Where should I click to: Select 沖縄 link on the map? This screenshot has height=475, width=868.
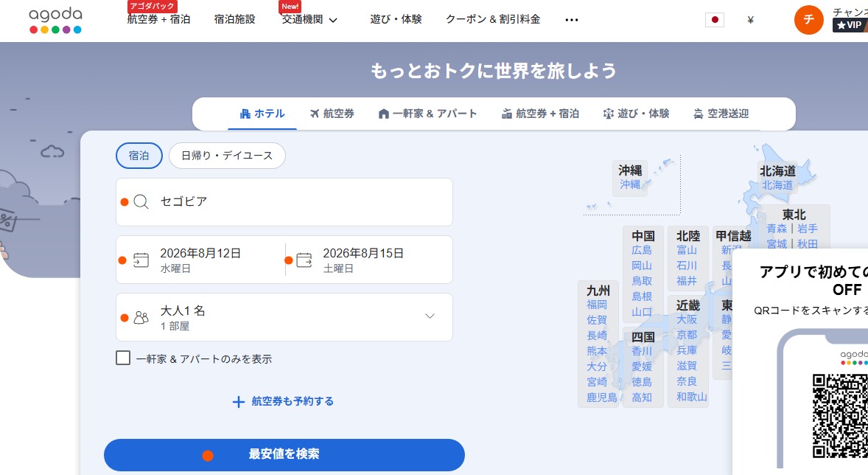(x=630, y=184)
